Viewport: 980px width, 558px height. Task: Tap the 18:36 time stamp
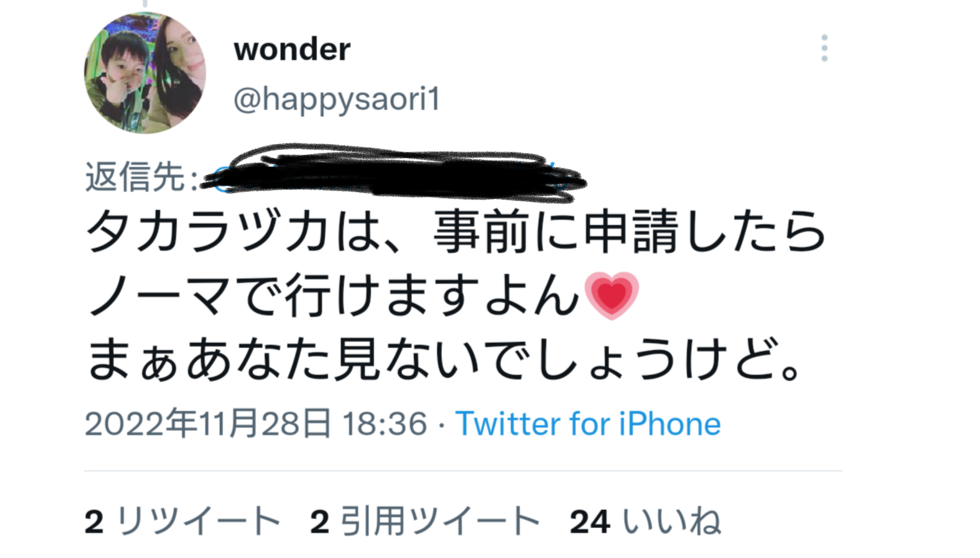385,424
